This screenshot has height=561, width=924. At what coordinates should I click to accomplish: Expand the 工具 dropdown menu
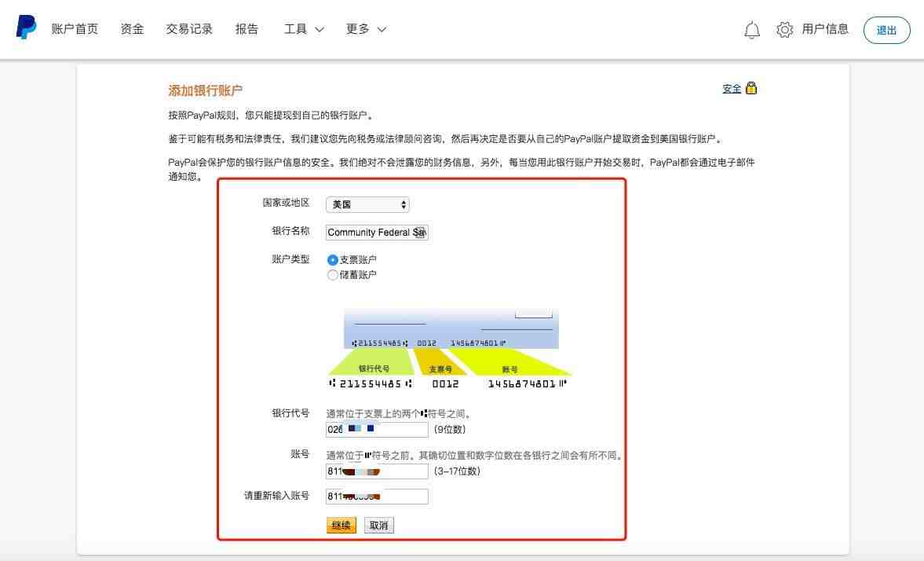pyautogui.click(x=304, y=29)
